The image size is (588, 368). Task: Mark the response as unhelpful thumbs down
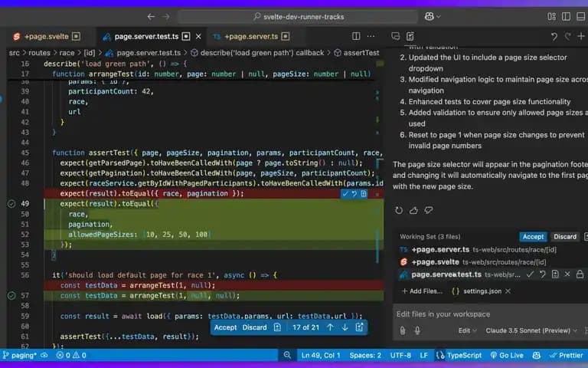pyautogui.click(x=428, y=210)
